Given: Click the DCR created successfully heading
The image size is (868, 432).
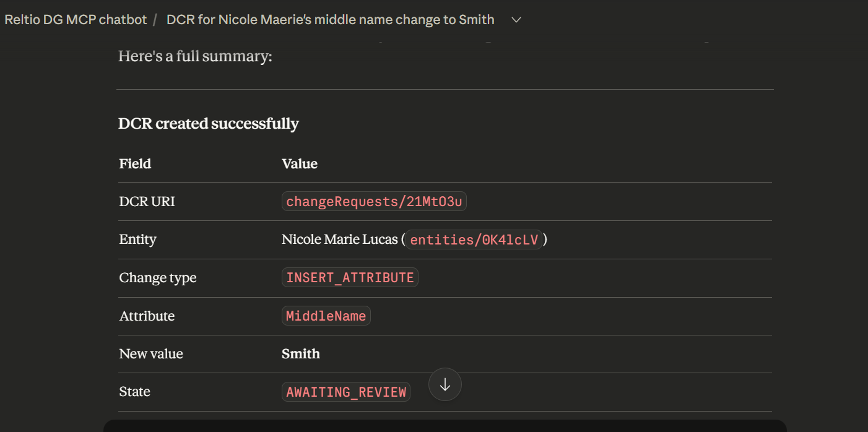Looking at the screenshot, I should [209, 124].
